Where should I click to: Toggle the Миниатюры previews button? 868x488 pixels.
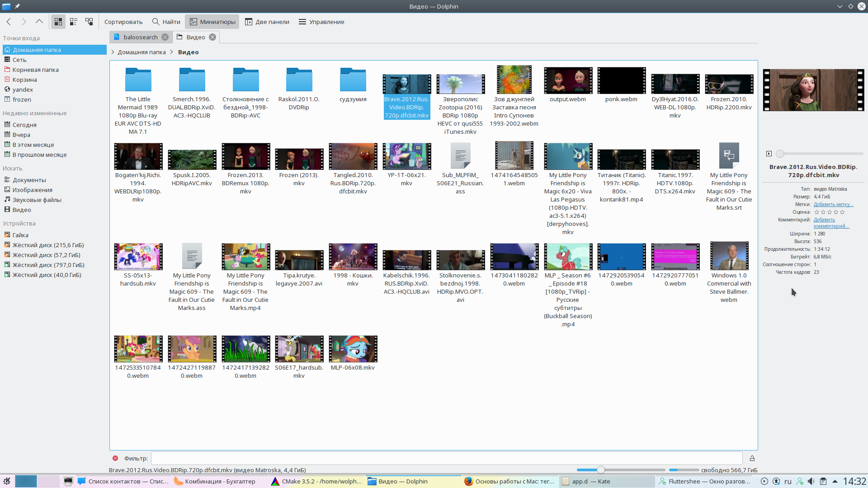pos(212,22)
